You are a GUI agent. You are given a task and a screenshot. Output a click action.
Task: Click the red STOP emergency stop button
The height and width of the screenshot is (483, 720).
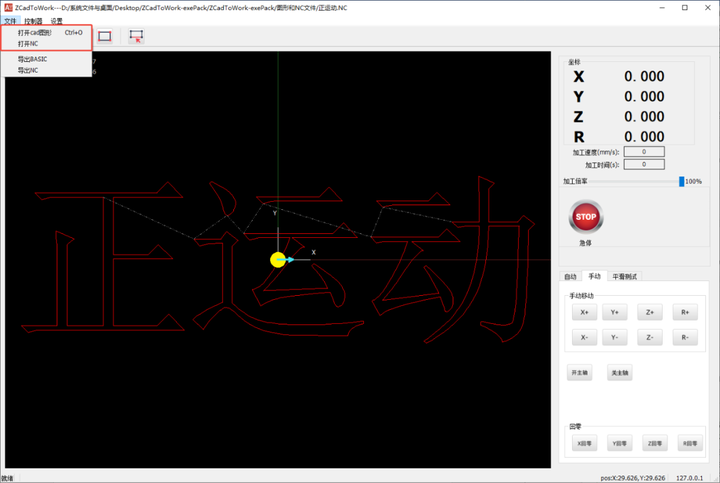coord(585,217)
